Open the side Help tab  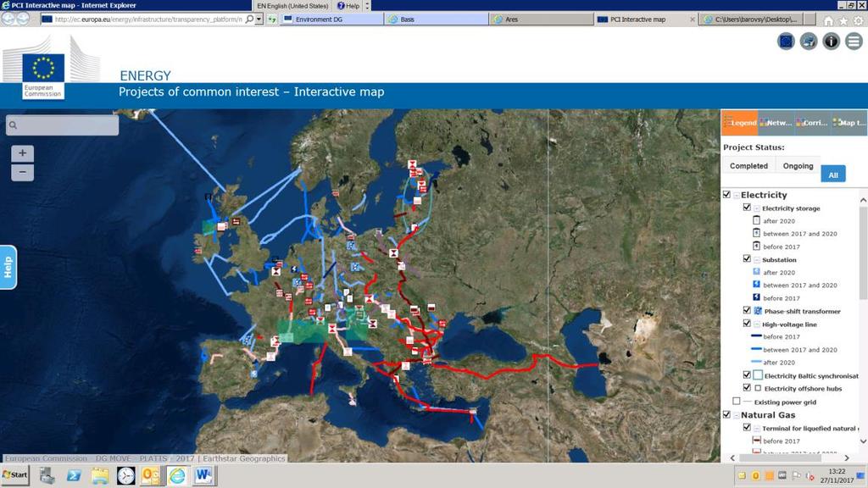[8, 267]
